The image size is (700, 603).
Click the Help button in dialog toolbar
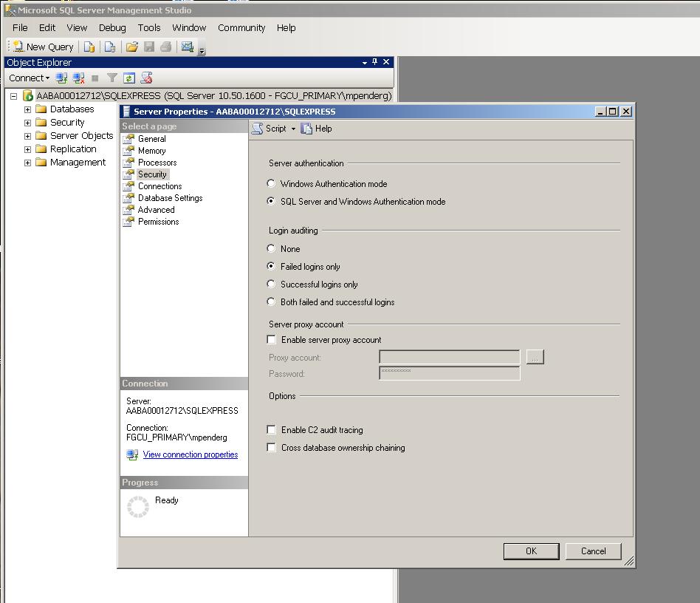click(316, 129)
